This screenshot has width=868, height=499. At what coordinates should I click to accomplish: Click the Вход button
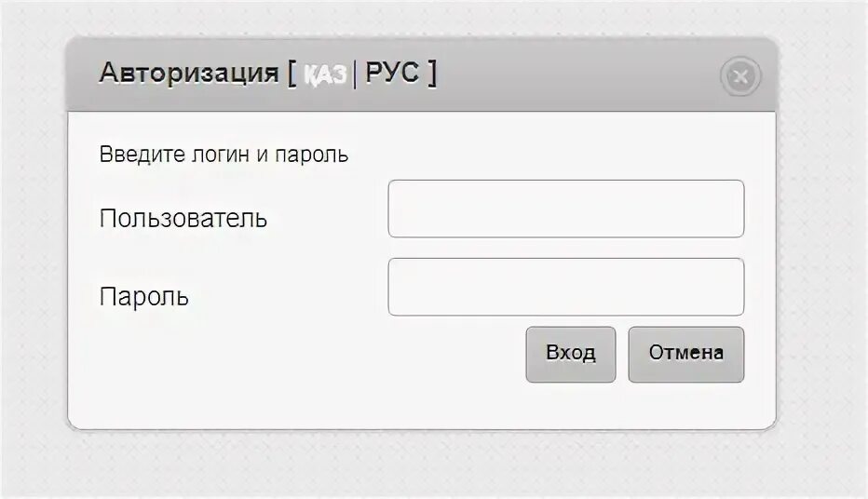571,354
